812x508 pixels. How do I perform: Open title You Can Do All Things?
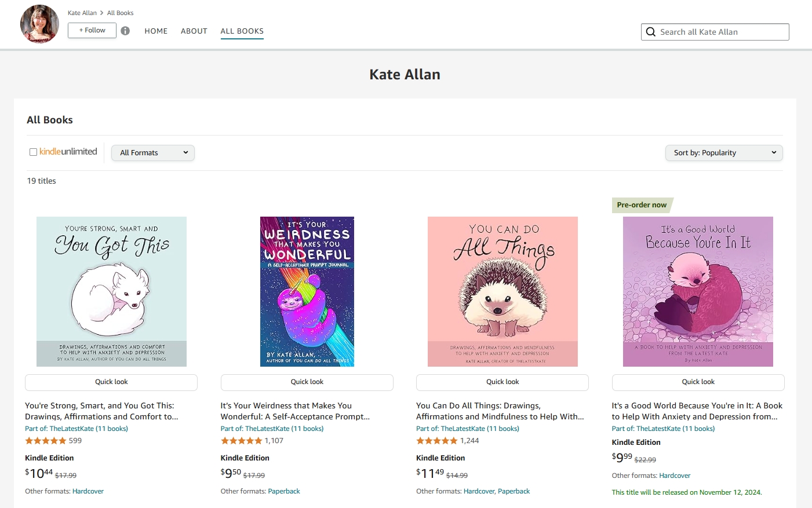[500, 411]
